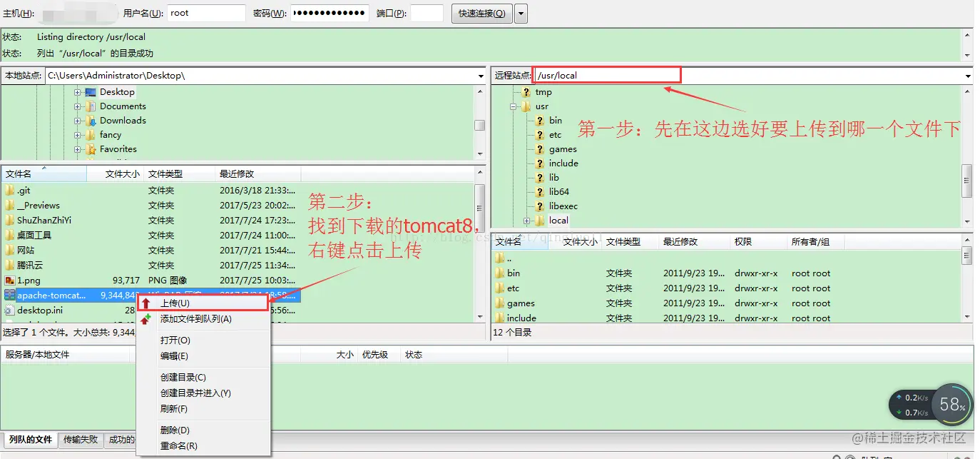
Task: Click the Favorites star folder icon
Action: (x=90, y=149)
